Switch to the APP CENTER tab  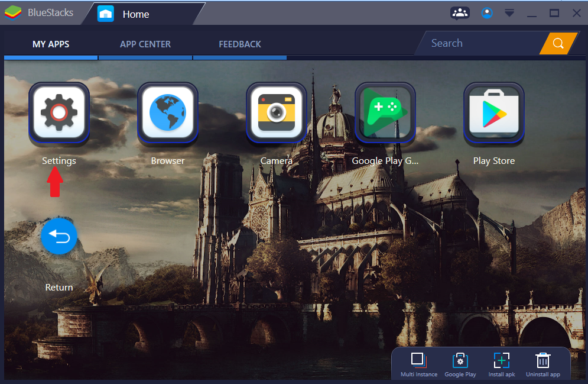click(145, 44)
